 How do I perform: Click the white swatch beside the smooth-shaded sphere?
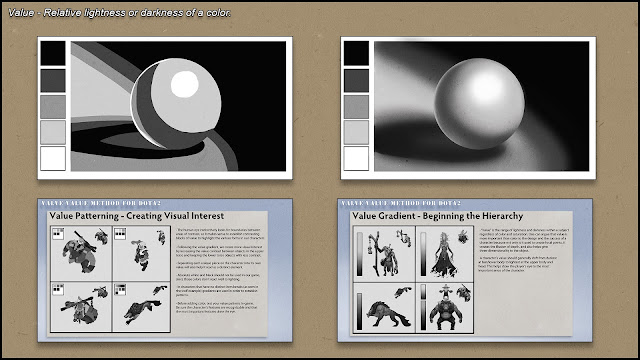(x=356, y=158)
